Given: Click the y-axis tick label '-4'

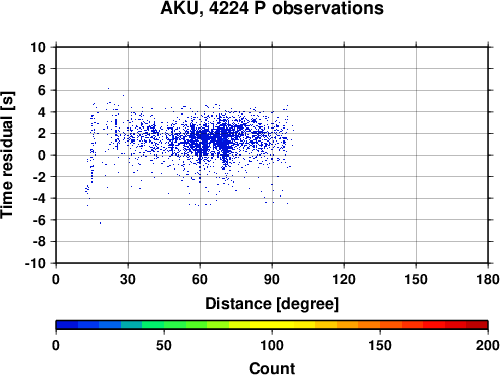Looking at the screenshot, I should coord(39,198).
